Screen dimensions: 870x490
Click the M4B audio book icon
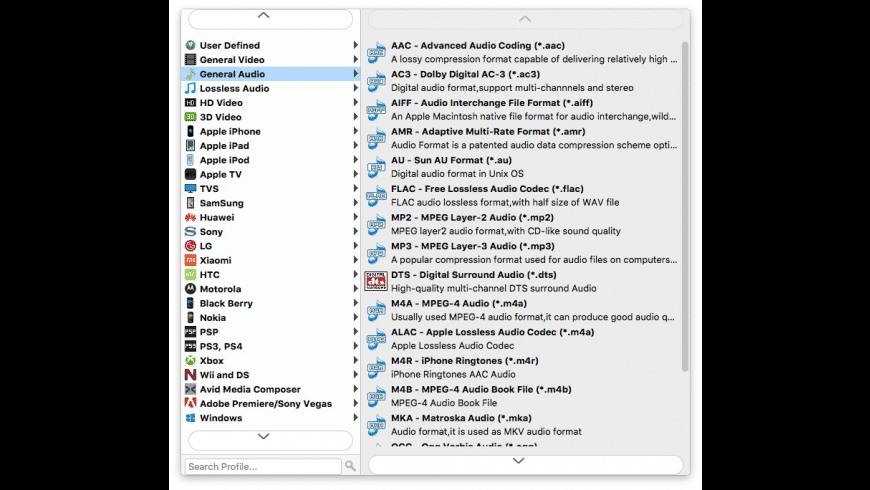point(376,396)
